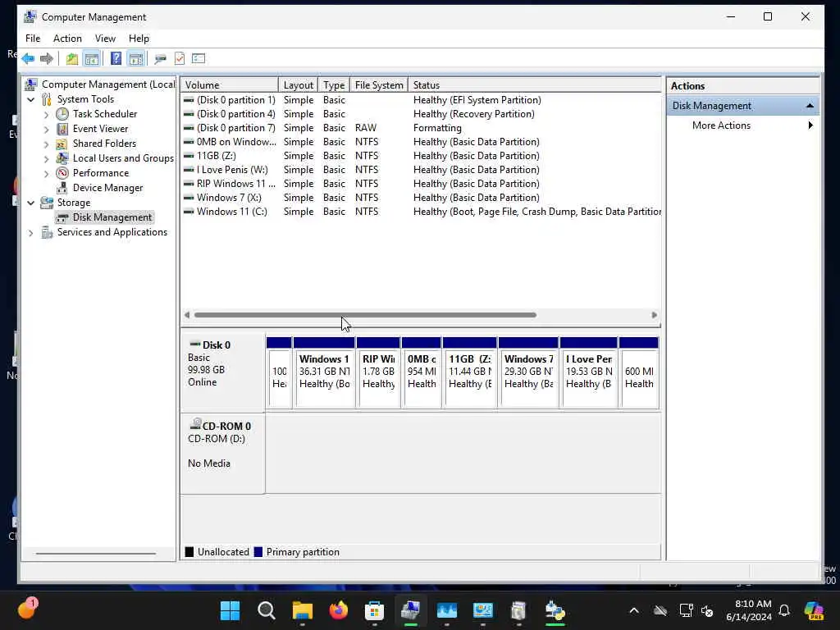This screenshot has width=840, height=630.
Task: Expand Services and Applications node
Action: click(x=31, y=232)
